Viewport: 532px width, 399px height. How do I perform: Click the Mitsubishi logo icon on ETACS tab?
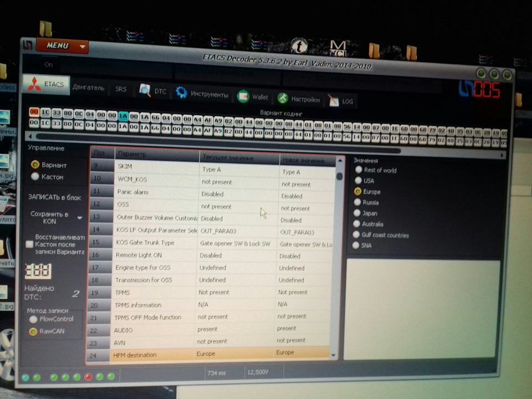(x=34, y=84)
